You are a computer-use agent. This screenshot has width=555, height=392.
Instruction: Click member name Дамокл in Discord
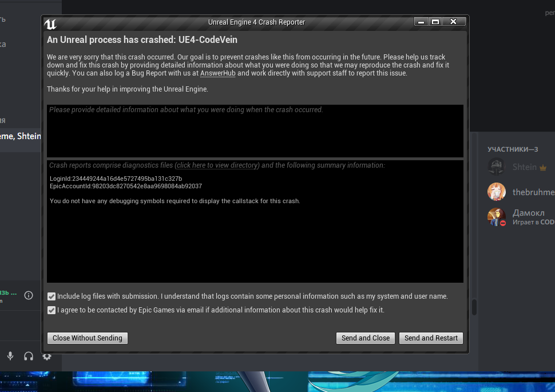529,213
